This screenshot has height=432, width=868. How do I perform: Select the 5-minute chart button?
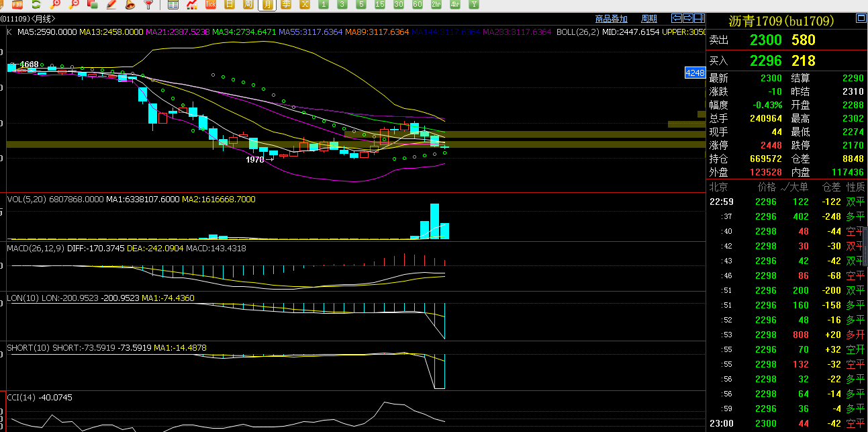(x=361, y=4)
